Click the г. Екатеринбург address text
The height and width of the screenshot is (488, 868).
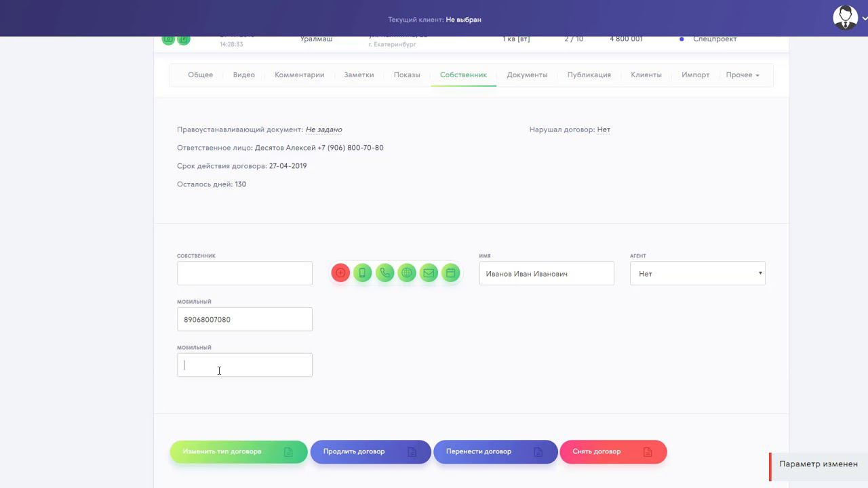point(392,45)
